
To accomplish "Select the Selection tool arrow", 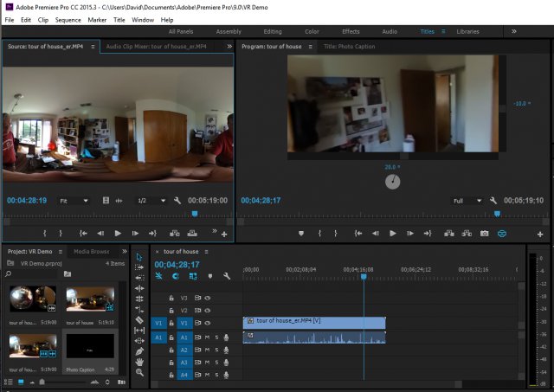I will 139,257.
